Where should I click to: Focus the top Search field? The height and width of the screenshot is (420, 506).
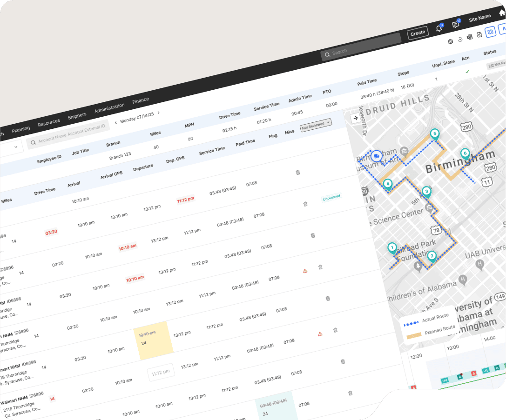point(361,47)
